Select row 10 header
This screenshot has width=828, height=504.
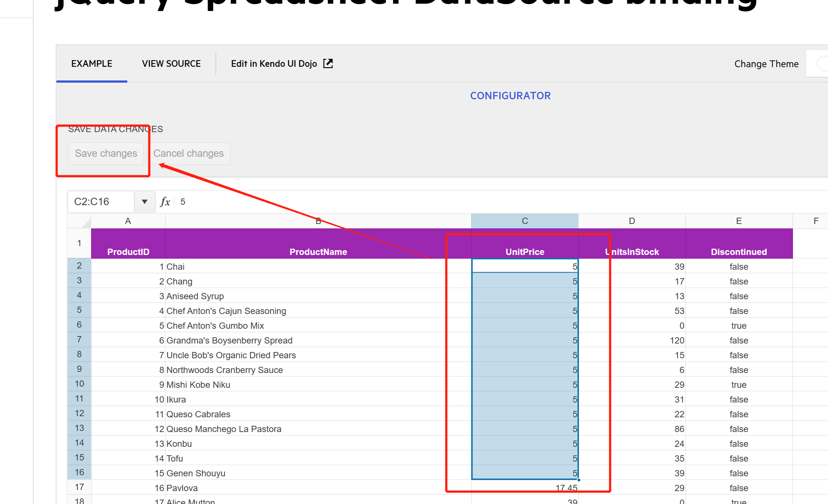pyautogui.click(x=79, y=384)
